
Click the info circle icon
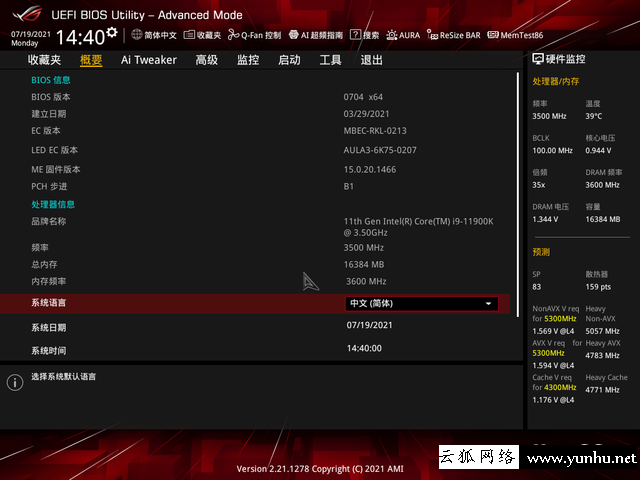click(x=15, y=383)
